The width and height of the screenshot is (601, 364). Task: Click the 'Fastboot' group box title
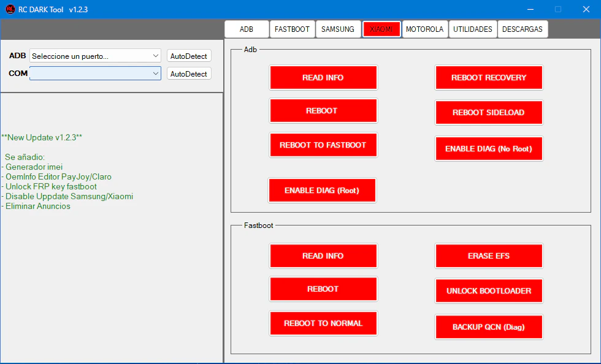[259, 226]
